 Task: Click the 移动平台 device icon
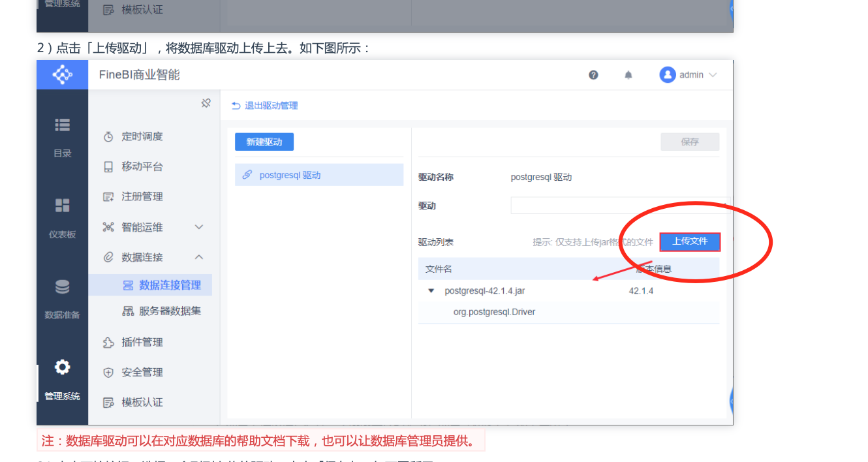(x=108, y=167)
